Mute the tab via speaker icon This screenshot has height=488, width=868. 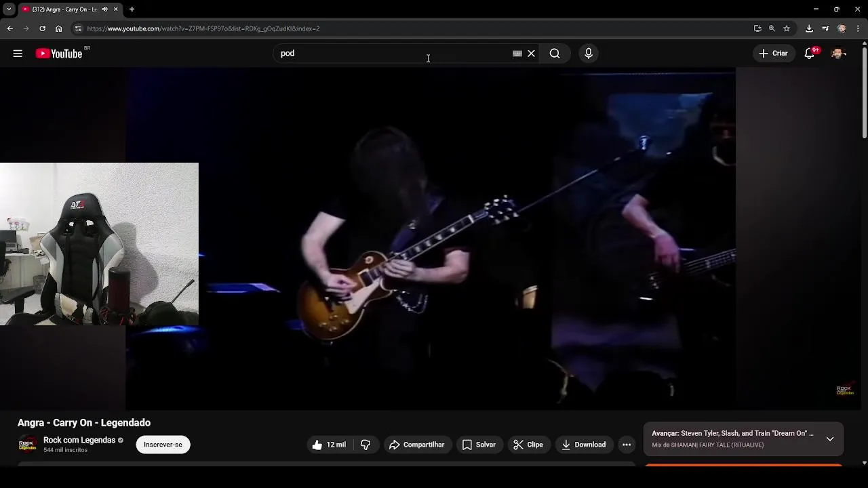click(x=104, y=9)
